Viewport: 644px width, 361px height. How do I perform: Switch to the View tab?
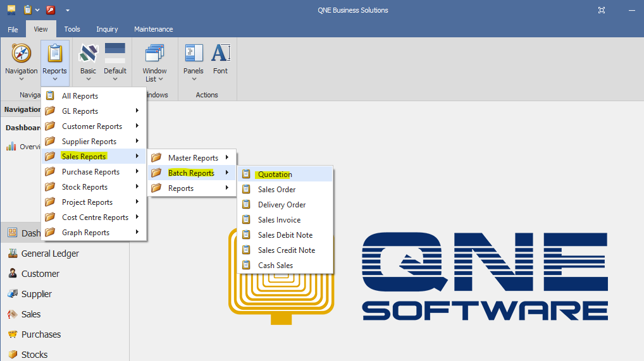(40, 29)
